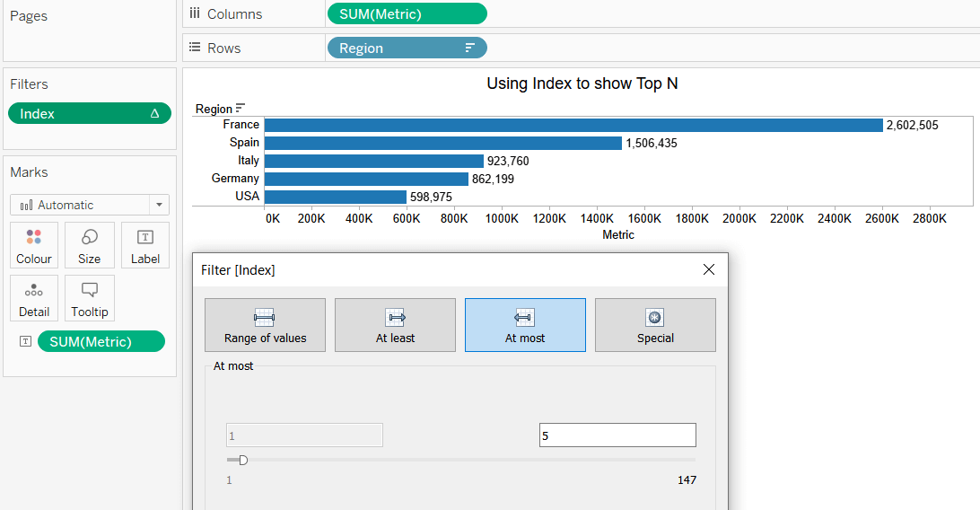
Task: Click the France bar in the chart
Action: (573, 125)
